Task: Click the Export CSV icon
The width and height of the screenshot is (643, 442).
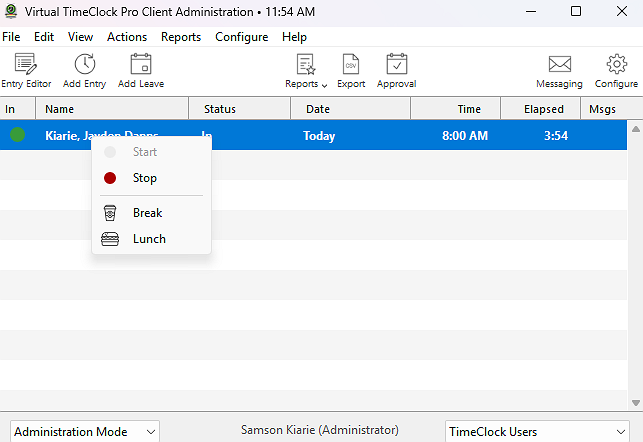Action: pyautogui.click(x=351, y=64)
